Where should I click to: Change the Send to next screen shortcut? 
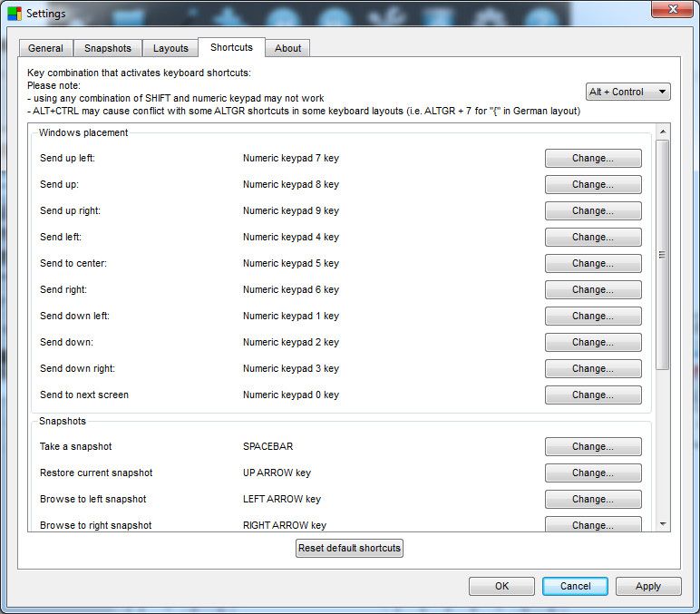tap(593, 395)
